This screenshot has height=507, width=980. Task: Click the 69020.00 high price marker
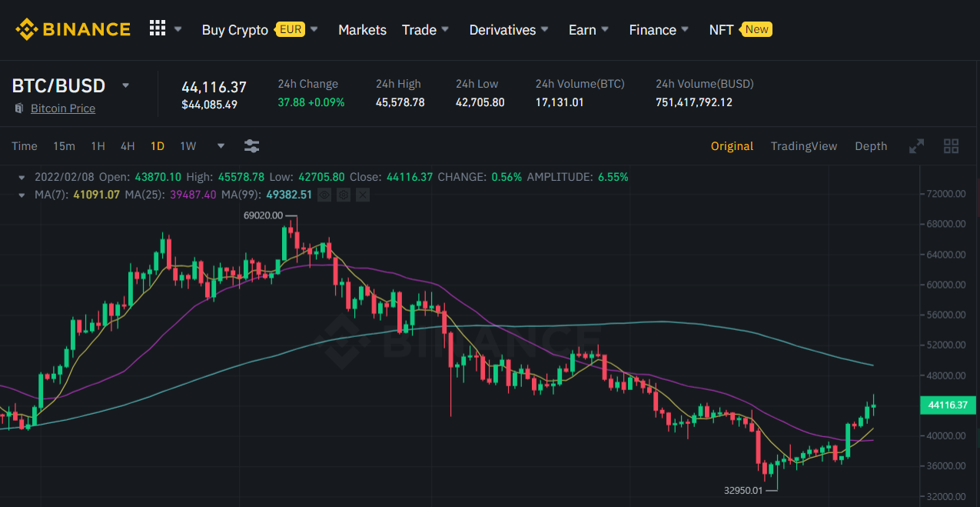click(263, 216)
